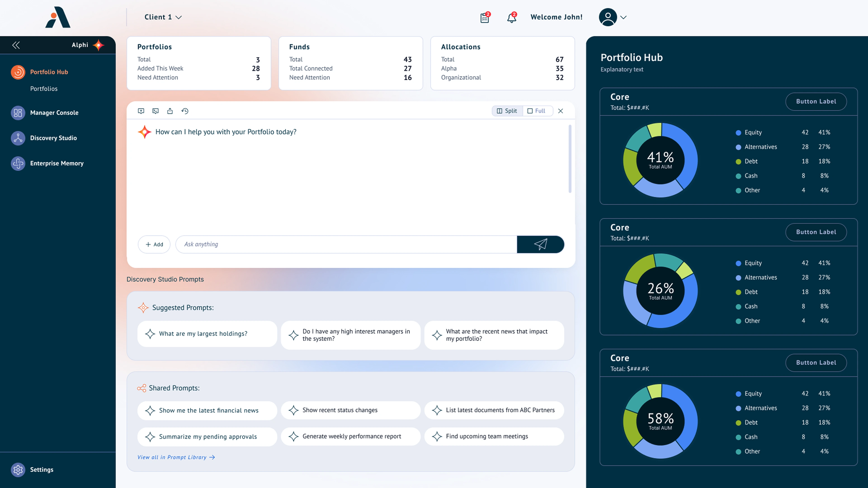Image resolution: width=868 pixels, height=488 pixels.
Task: Switch chat view to Split
Action: 507,111
